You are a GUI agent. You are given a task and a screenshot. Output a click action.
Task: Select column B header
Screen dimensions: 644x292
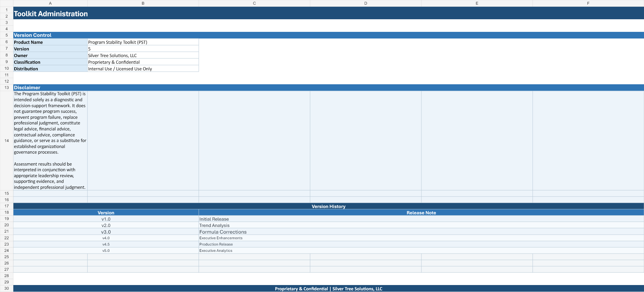(143, 3)
